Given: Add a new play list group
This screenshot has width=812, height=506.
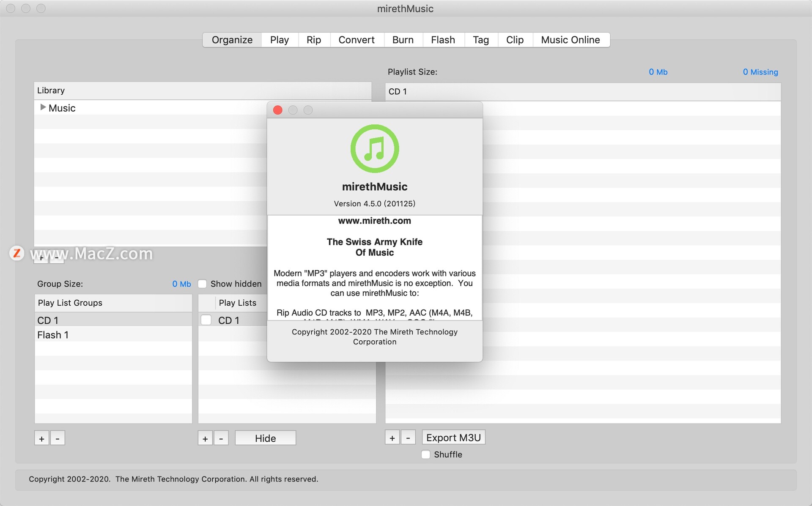Looking at the screenshot, I should (41, 438).
